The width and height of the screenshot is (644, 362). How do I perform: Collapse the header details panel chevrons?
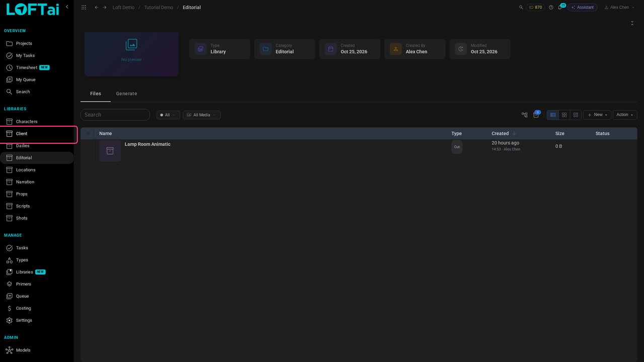(632, 23)
